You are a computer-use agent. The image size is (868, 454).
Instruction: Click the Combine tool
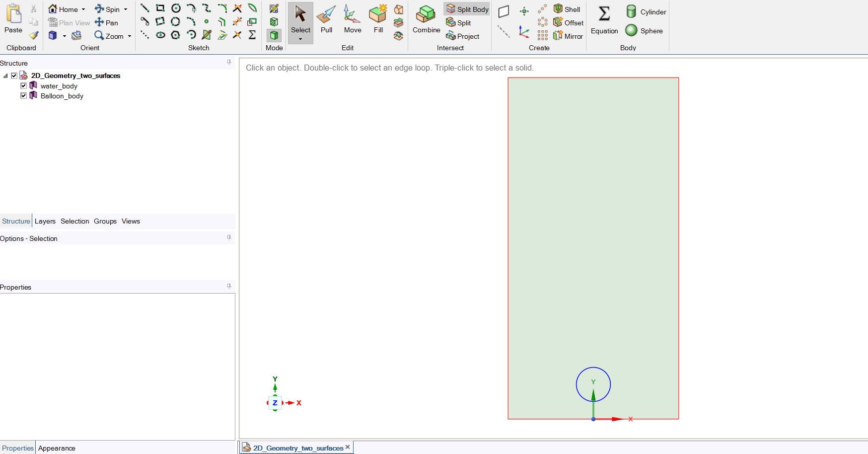[426, 19]
